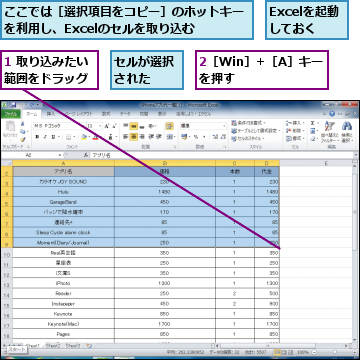Click the Accounting currency format icon

tap(184, 137)
